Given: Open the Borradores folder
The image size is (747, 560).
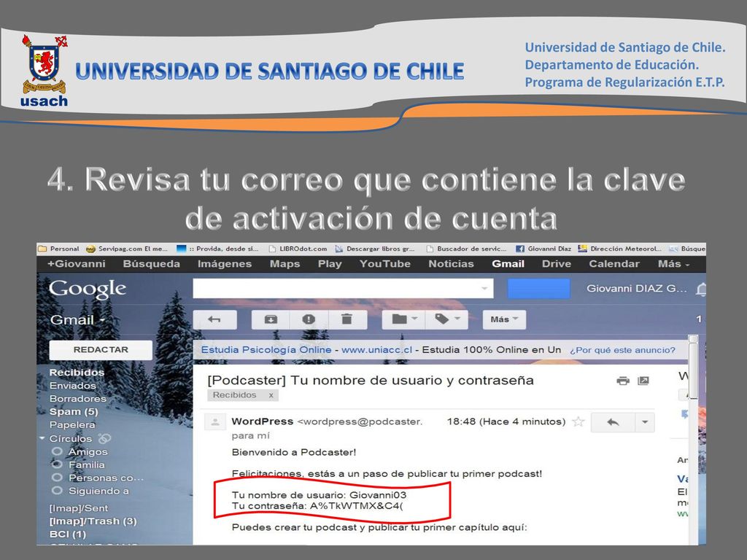Looking at the screenshot, I should 77,399.
